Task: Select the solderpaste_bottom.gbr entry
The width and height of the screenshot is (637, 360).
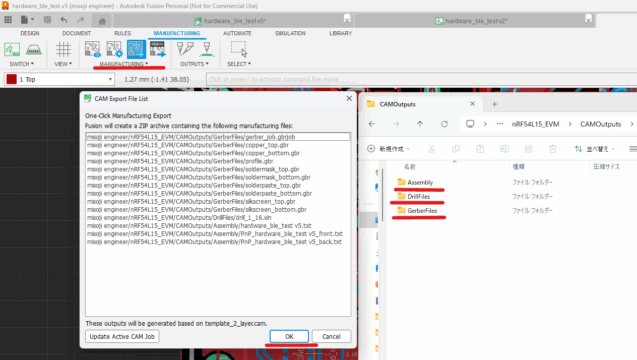Action: [x=218, y=193]
